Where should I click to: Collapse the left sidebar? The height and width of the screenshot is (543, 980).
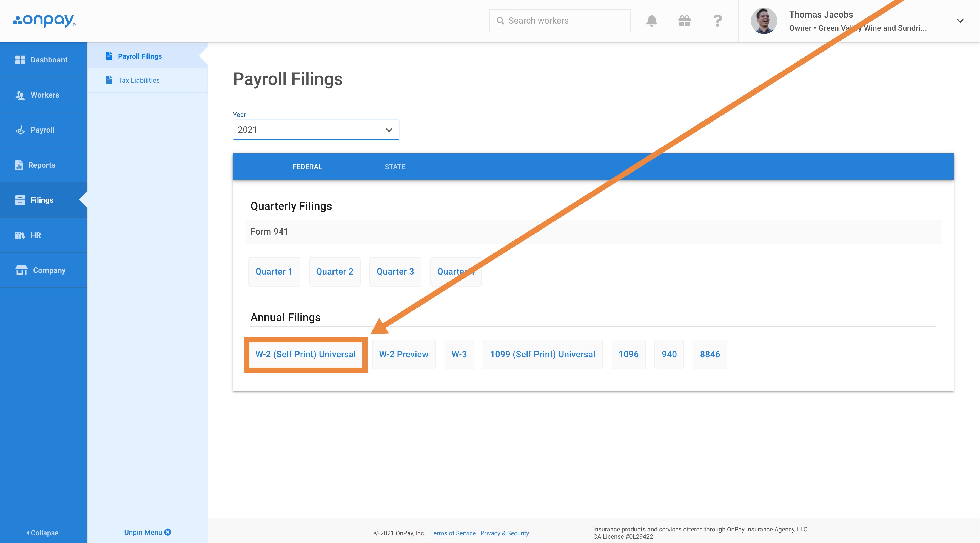click(42, 532)
